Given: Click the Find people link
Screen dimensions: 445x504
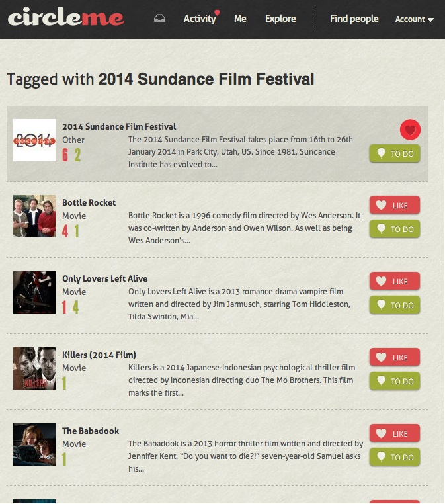Looking at the screenshot, I should pos(354,19).
